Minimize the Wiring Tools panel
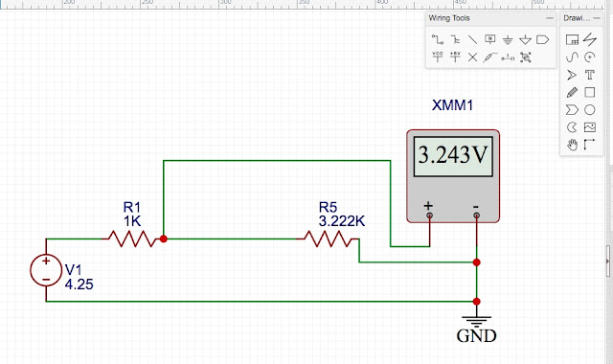Image resolution: width=613 pixels, height=364 pixels. click(549, 18)
